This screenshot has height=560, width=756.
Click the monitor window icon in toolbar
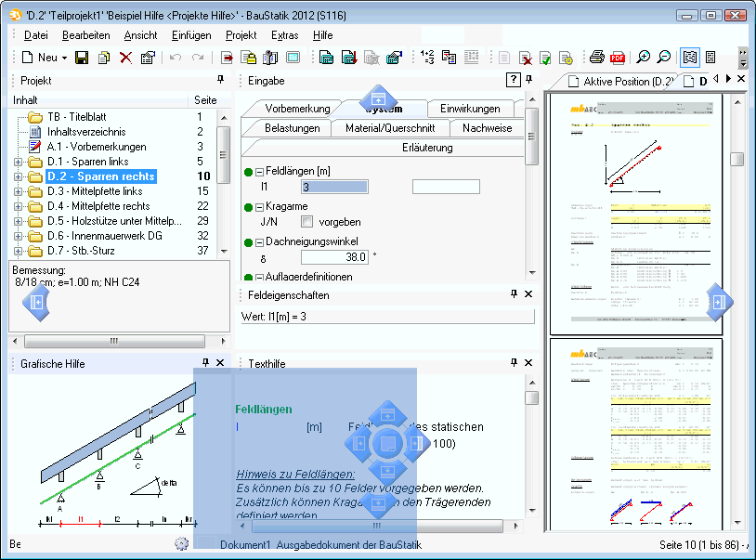pyautogui.click(x=293, y=58)
